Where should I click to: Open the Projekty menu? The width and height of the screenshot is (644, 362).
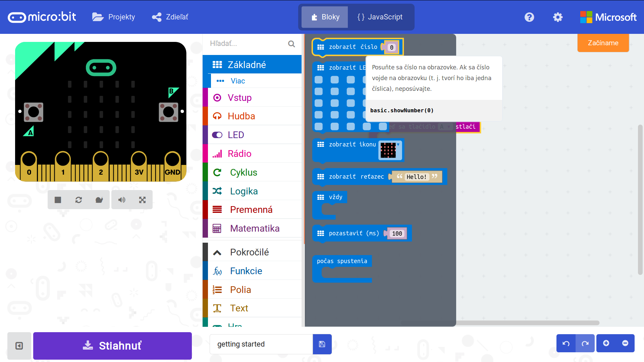click(114, 17)
